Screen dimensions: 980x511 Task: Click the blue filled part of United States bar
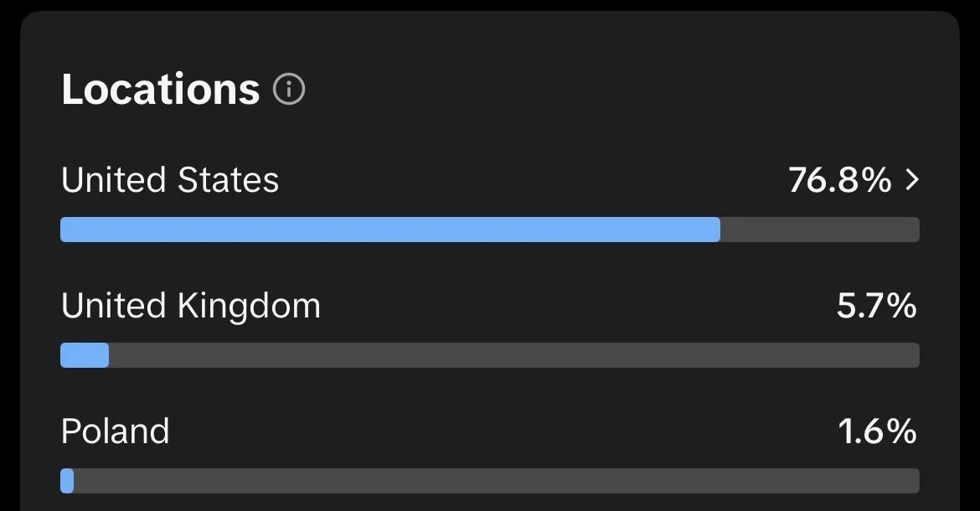coord(389,230)
